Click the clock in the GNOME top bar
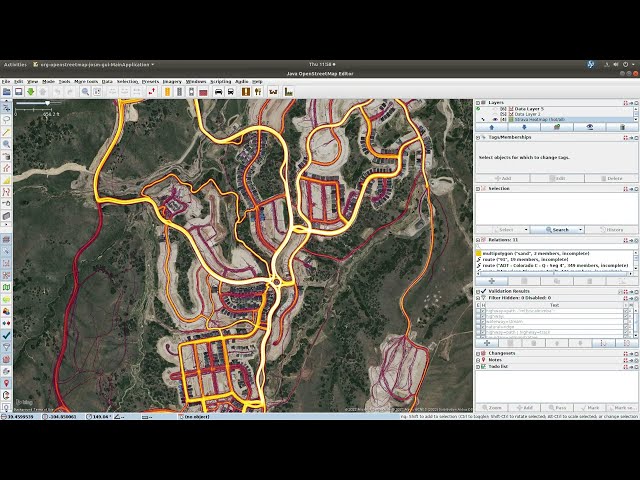 point(321,64)
